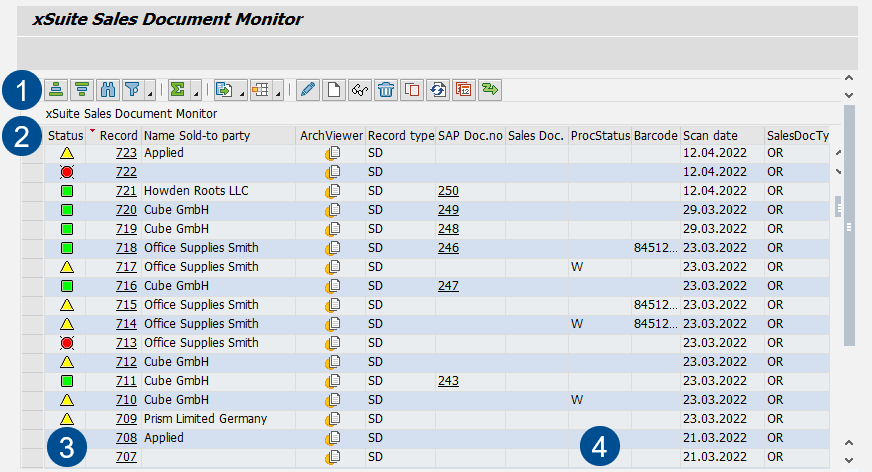Image resolution: width=872 pixels, height=472 pixels.
Task: Click the SAP Doc.no column header
Action: pyautogui.click(x=470, y=136)
